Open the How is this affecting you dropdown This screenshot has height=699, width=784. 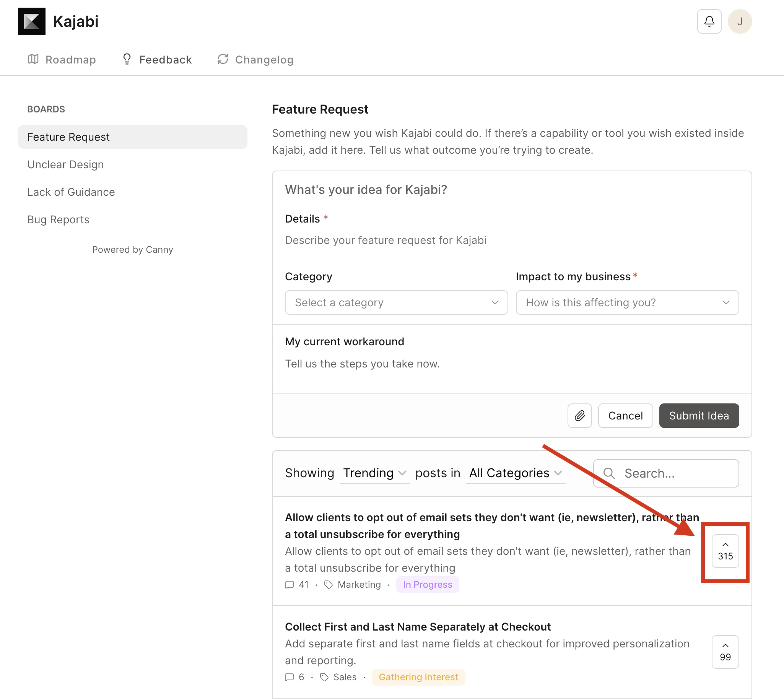tap(627, 302)
